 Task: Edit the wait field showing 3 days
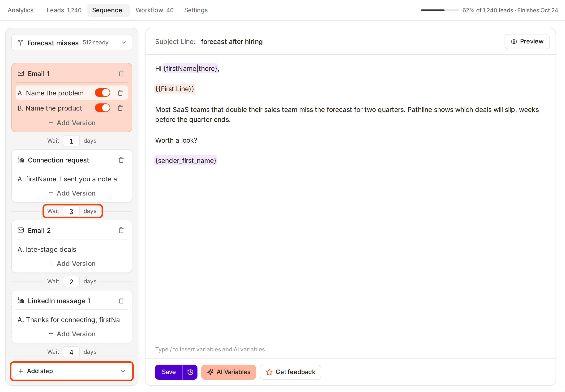71,211
